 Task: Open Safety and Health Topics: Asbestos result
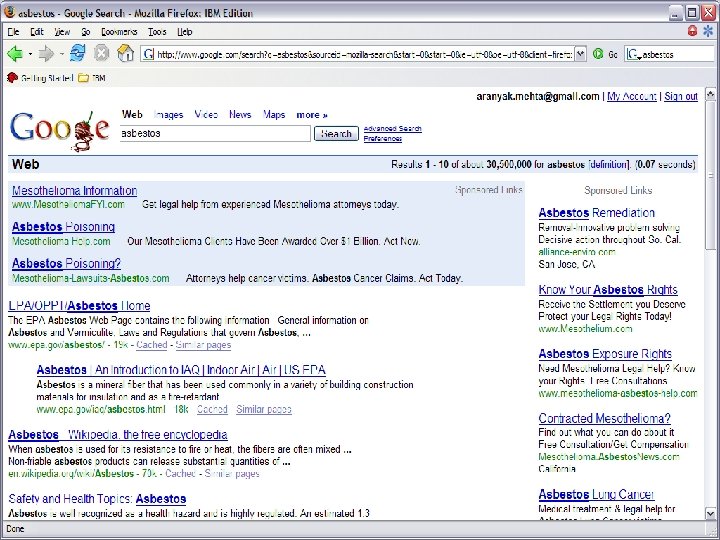coord(97,499)
